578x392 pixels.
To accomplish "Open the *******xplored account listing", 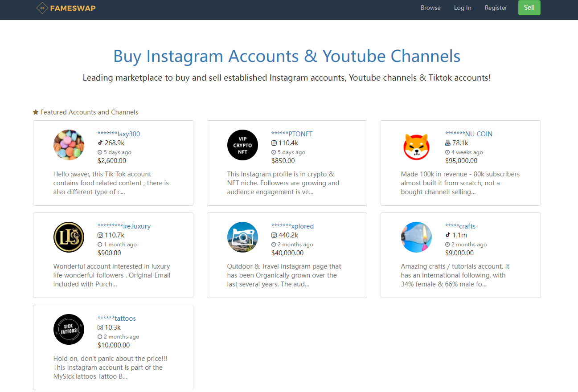I will pyautogui.click(x=292, y=226).
